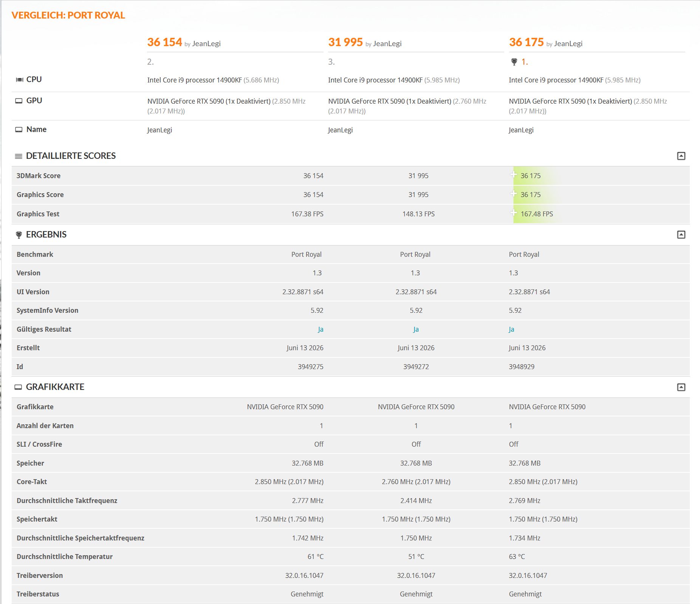The image size is (700, 604).
Task: Click the Detaillierte Scores list icon
Action: pyautogui.click(x=19, y=156)
